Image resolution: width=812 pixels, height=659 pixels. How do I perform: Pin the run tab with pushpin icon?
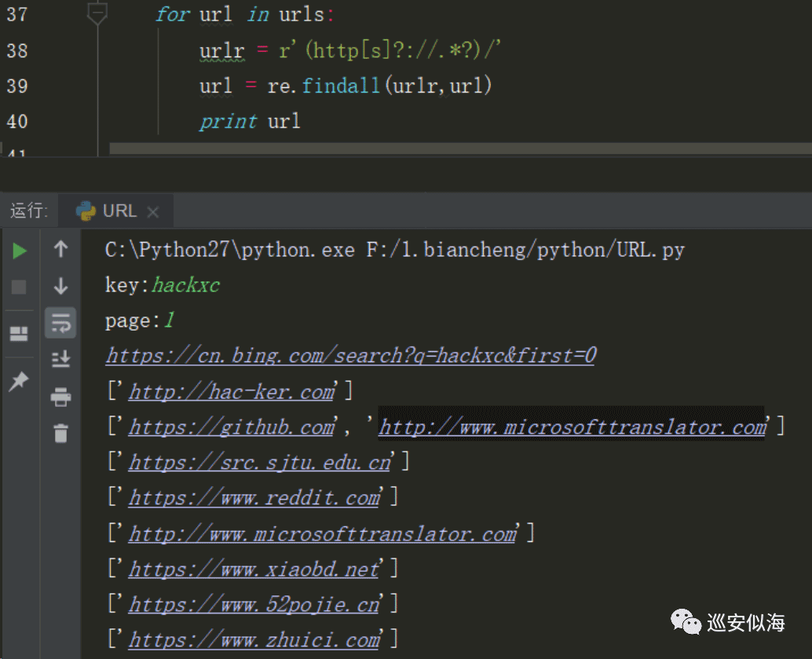pos(19,381)
